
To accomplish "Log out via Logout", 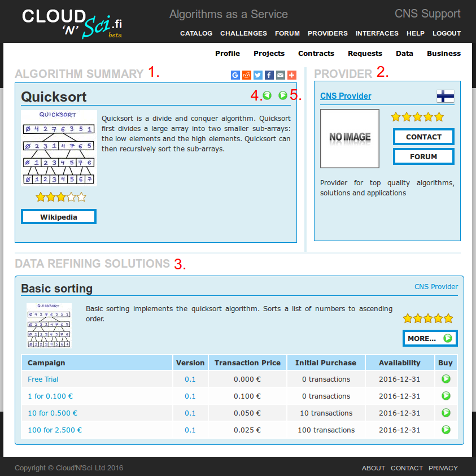I will pyautogui.click(x=447, y=33).
